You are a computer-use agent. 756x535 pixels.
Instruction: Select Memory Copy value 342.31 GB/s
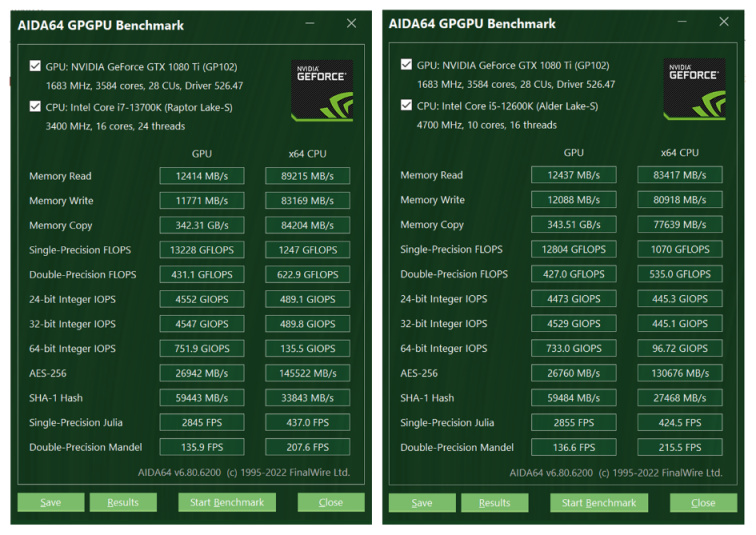coord(202,225)
